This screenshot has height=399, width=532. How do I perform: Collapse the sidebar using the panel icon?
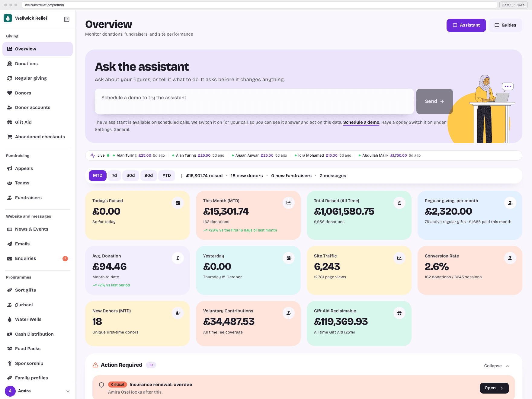pyautogui.click(x=67, y=19)
